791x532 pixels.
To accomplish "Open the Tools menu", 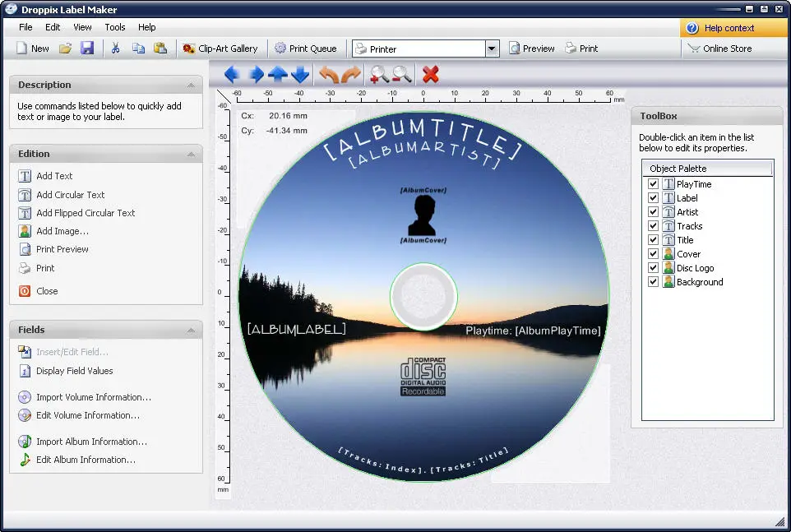I will pyautogui.click(x=115, y=27).
